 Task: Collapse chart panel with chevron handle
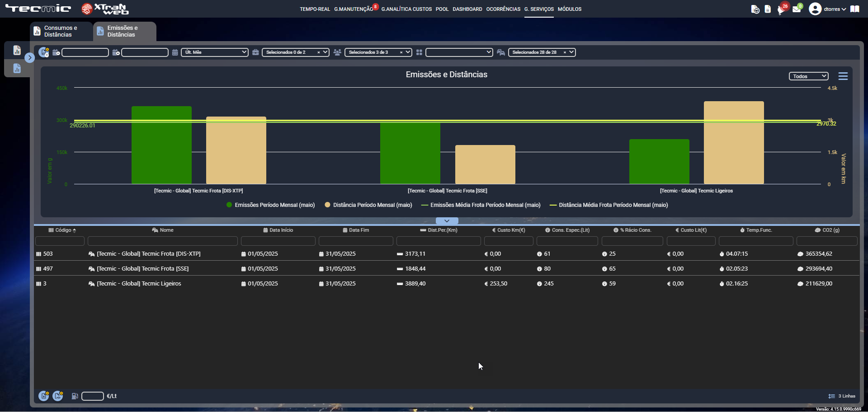coord(447,221)
